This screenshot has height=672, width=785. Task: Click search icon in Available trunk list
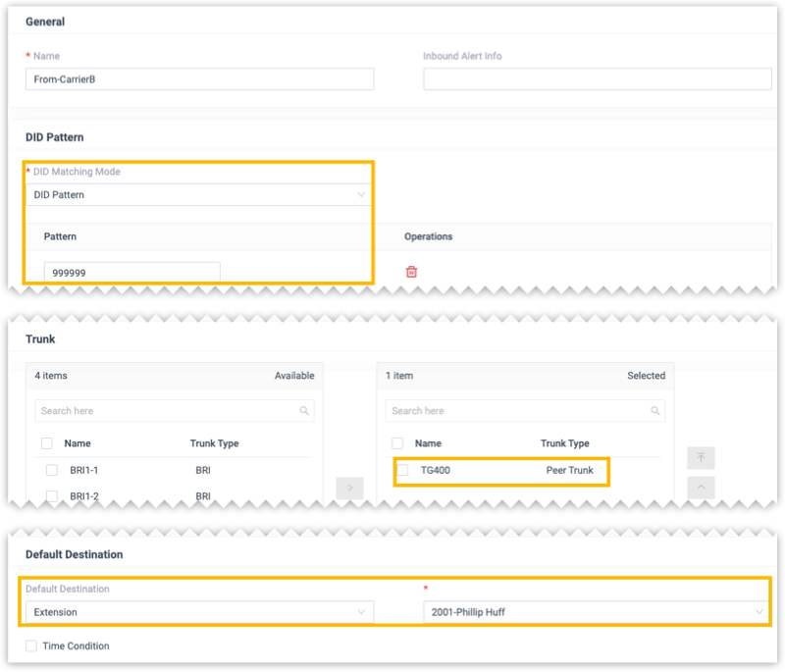pos(304,411)
